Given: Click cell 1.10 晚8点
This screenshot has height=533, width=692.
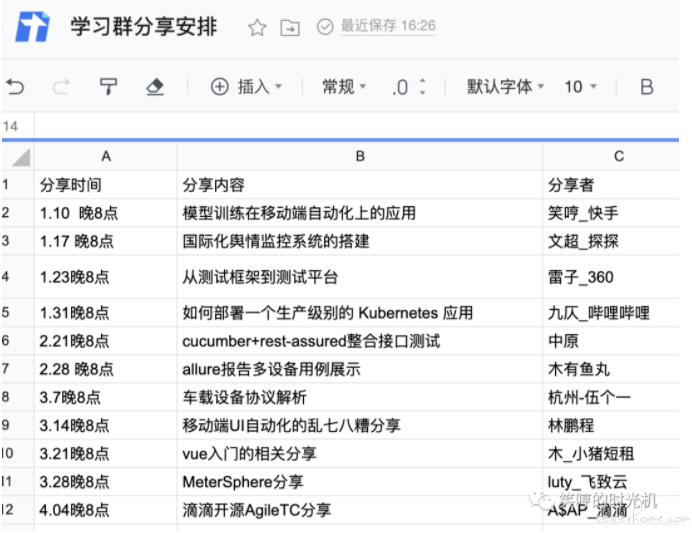Looking at the screenshot, I should (106, 213).
